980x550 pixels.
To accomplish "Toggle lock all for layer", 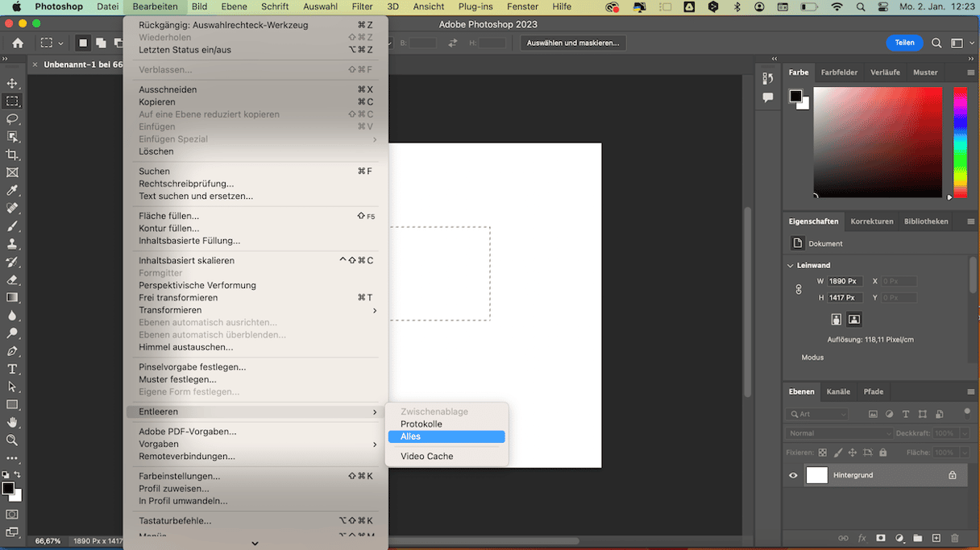I will tap(883, 453).
